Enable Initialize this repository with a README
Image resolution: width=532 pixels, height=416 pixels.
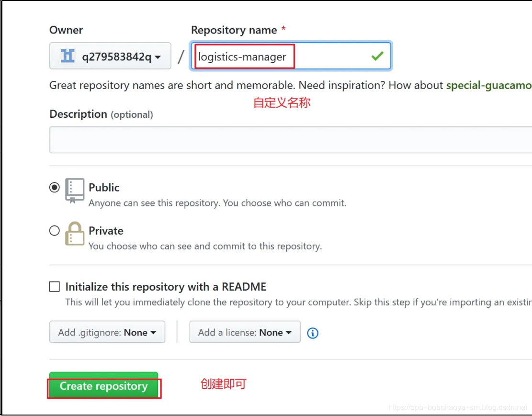[x=54, y=286]
